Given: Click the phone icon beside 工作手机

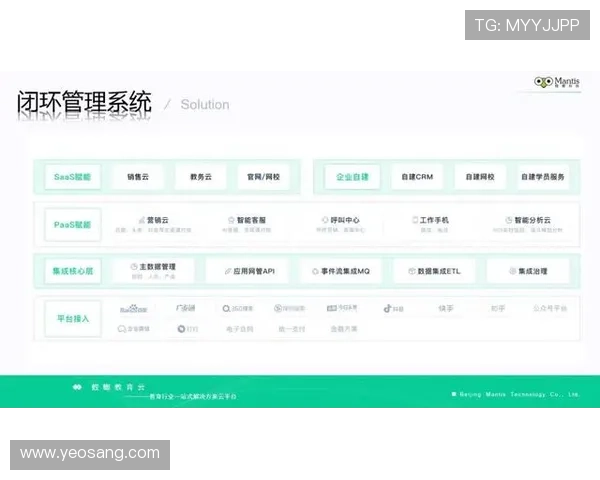Looking at the screenshot, I should [415, 220].
